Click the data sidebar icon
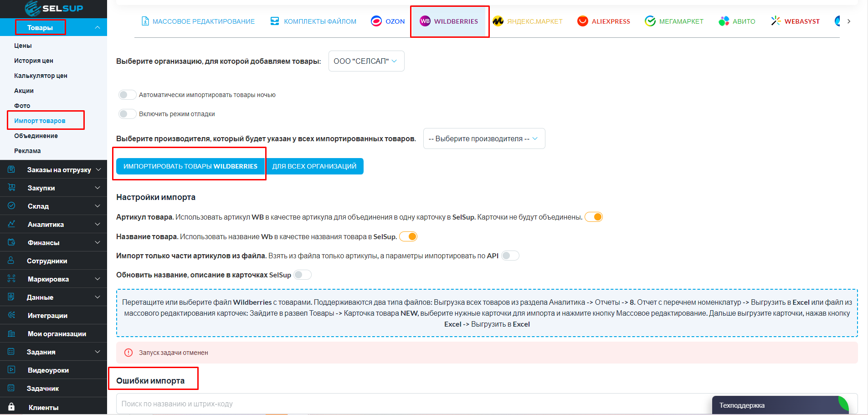The image size is (868, 415). click(x=11, y=297)
